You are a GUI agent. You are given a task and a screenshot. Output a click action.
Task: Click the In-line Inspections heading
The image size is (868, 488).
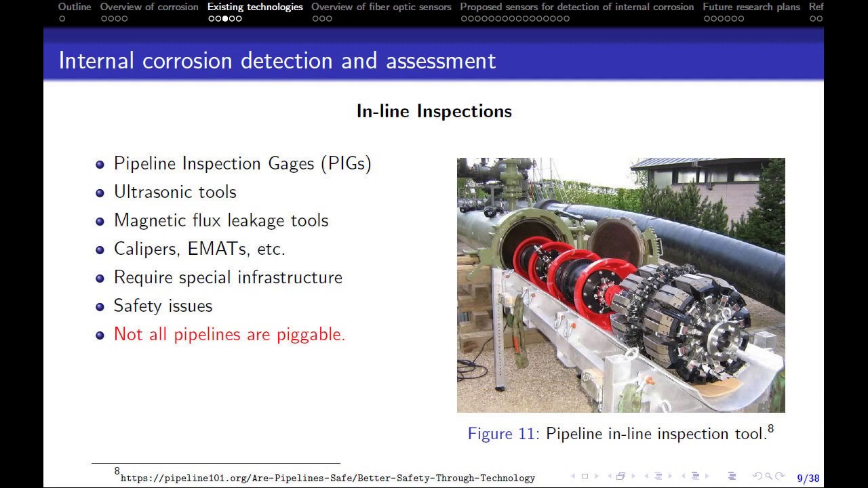[x=434, y=111]
